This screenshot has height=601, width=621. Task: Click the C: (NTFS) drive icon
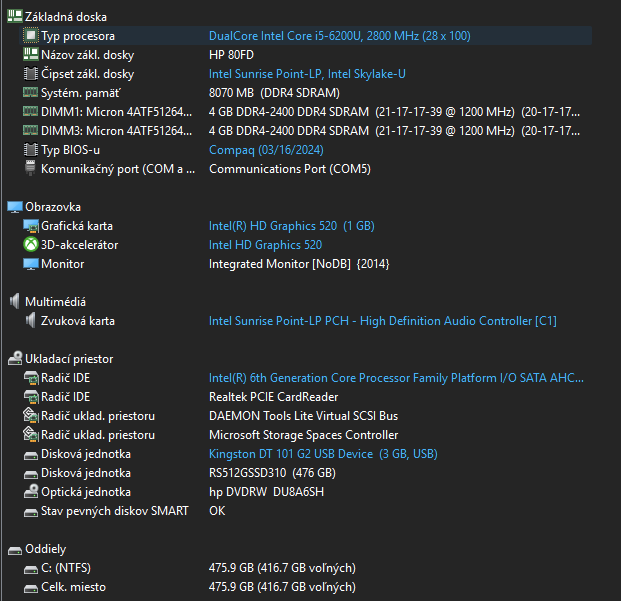[x=30, y=569]
